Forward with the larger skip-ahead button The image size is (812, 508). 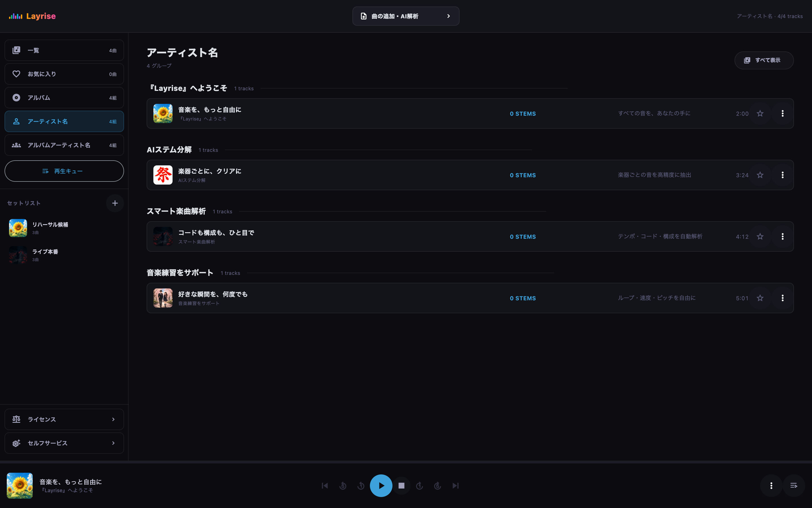[x=438, y=486]
